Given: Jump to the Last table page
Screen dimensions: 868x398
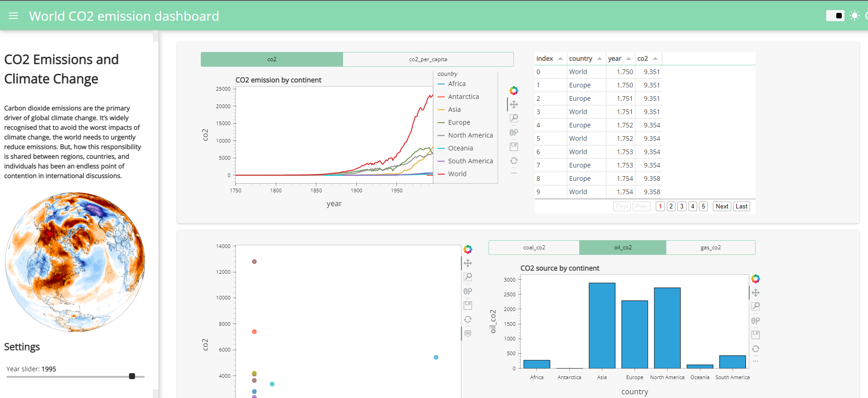Looking at the screenshot, I should pyautogui.click(x=741, y=206).
